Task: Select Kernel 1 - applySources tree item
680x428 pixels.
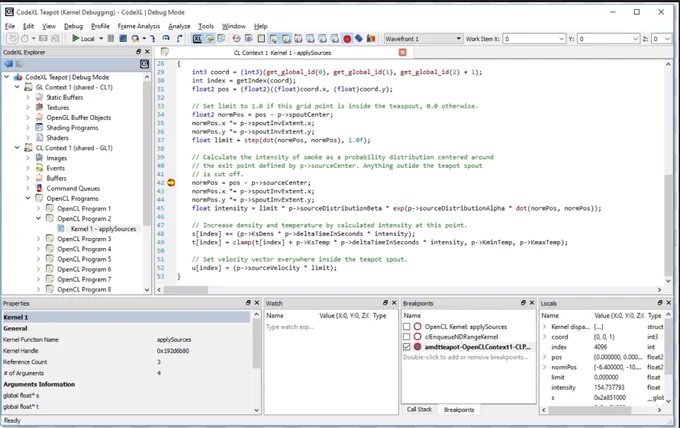Action: pyautogui.click(x=103, y=229)
